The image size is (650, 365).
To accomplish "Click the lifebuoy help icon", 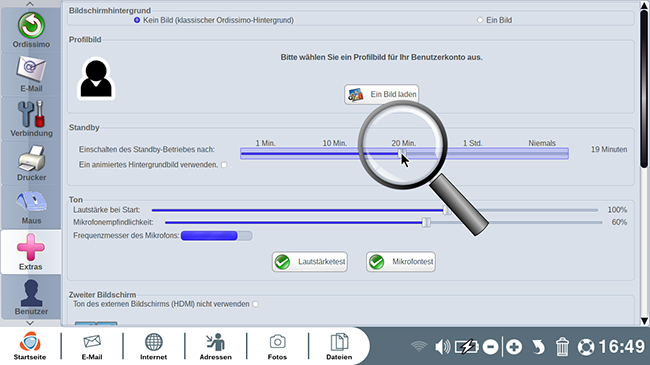I will [586, 347].
